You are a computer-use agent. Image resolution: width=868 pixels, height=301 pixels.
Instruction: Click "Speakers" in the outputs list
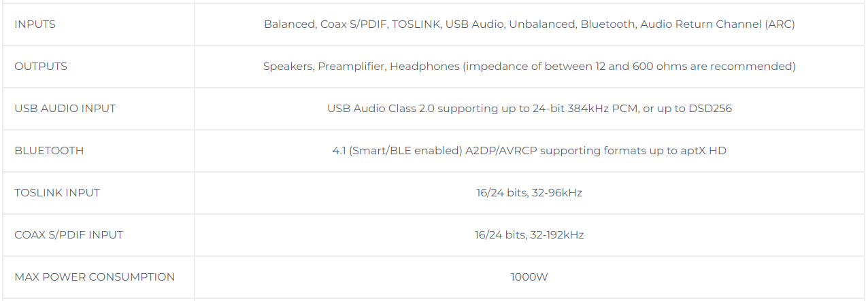coord(288,67)
